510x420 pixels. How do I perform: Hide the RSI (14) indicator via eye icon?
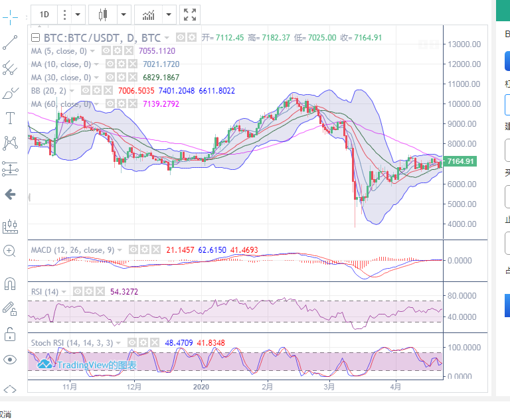tap(78, 291)
